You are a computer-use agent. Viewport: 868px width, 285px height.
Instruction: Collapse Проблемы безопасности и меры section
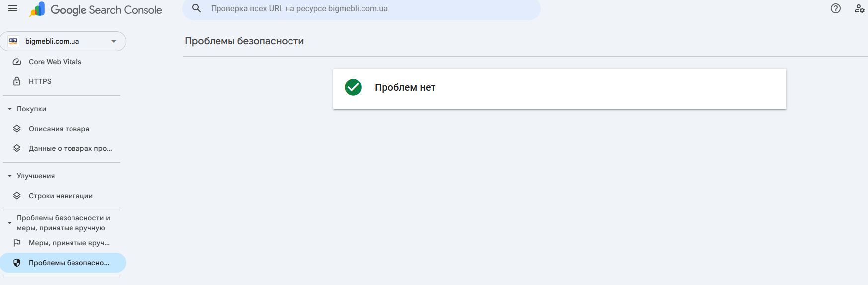(x=10, y=223)
